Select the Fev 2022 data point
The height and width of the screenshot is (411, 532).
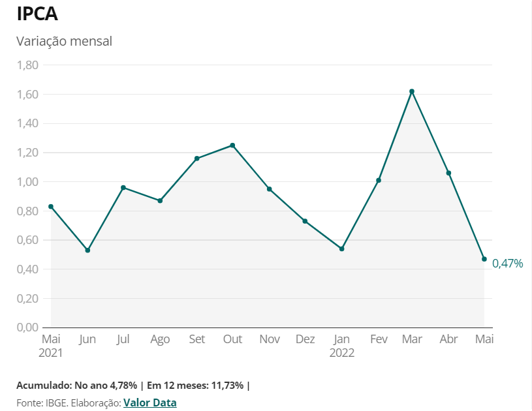pyautogui.click(x=379, y=181)
